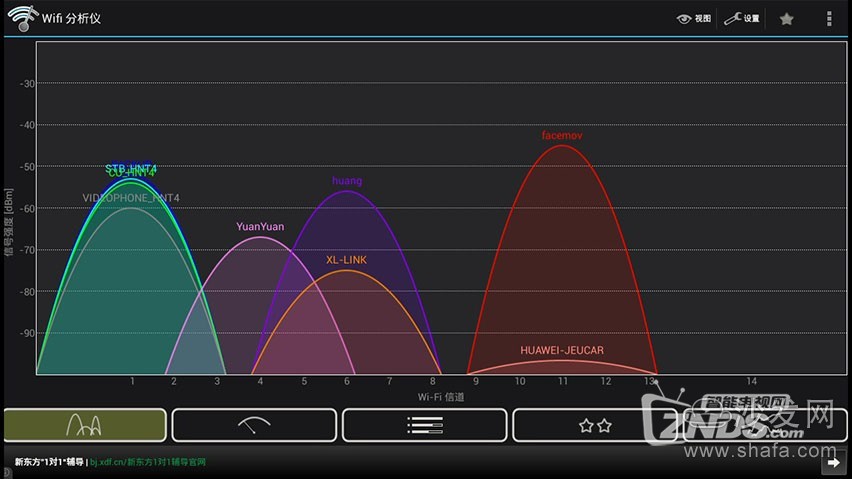Tap the star favorite icon in top bar
Image resolution: width=852 pixels, height=479 pixels.
click(x=786, y=19)
